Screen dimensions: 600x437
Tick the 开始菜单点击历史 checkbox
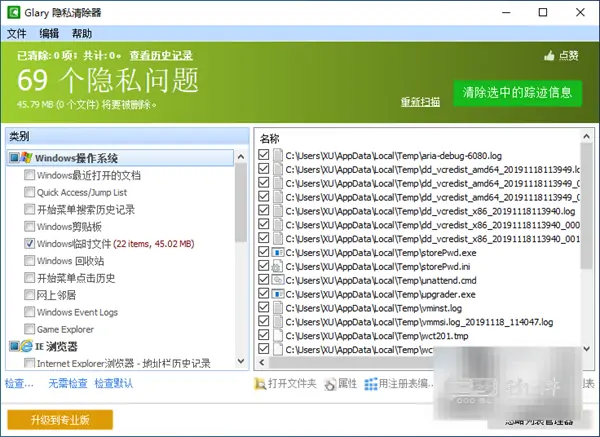pyautogui.click(x=29, y=278)
